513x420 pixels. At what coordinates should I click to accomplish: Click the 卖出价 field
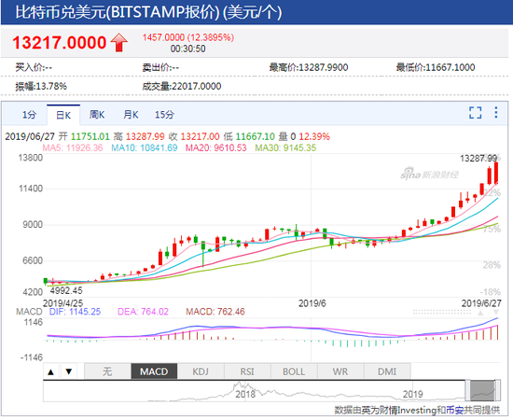point(160,67)
